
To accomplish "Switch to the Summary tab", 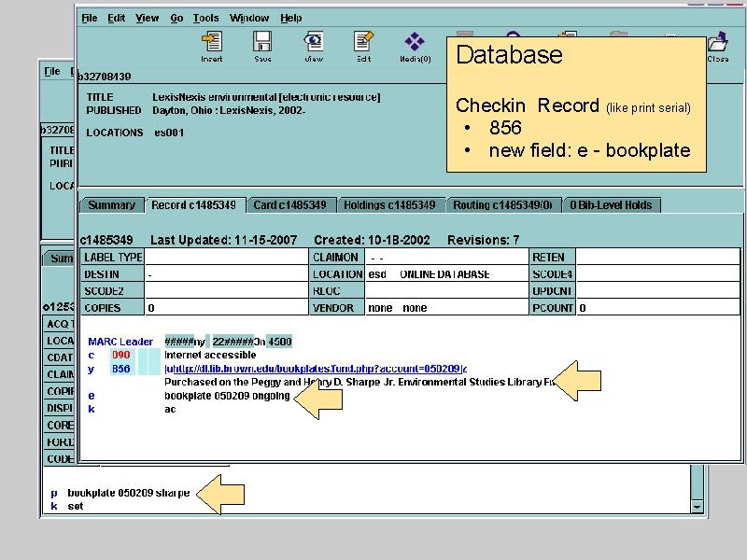I will point(112,205).
